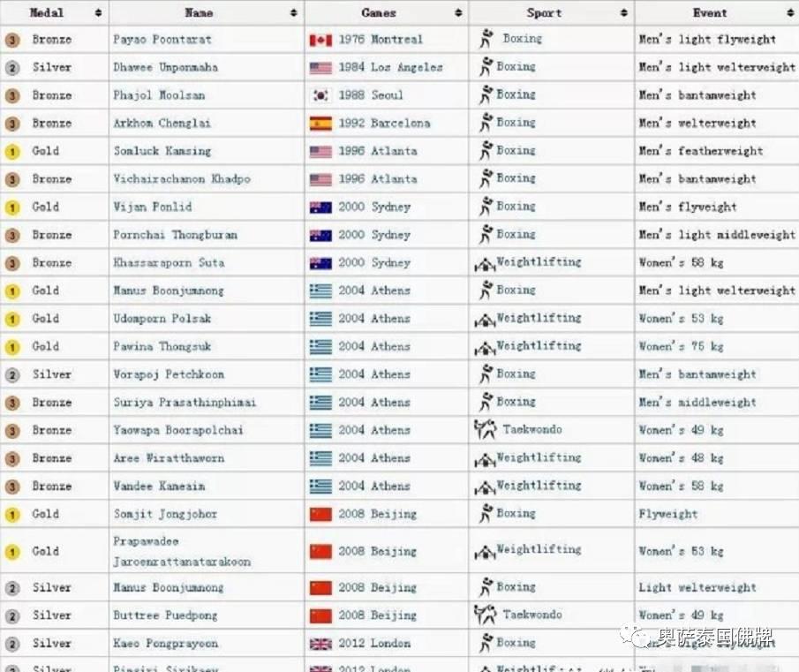The height and width of the screenshot is (672, 799).
Task: Click the UK flag beside Kaeo Pongprayoon's 2012 London
Action: point(320,644)
